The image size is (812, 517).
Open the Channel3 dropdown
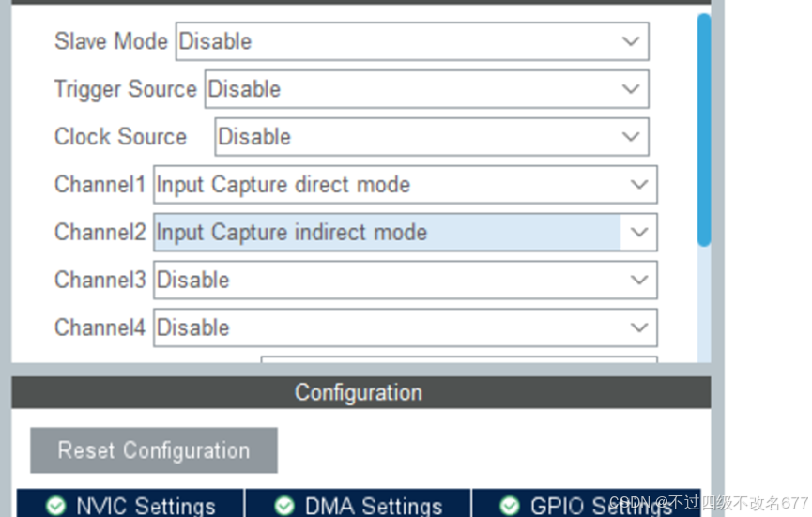pos(406,280)
